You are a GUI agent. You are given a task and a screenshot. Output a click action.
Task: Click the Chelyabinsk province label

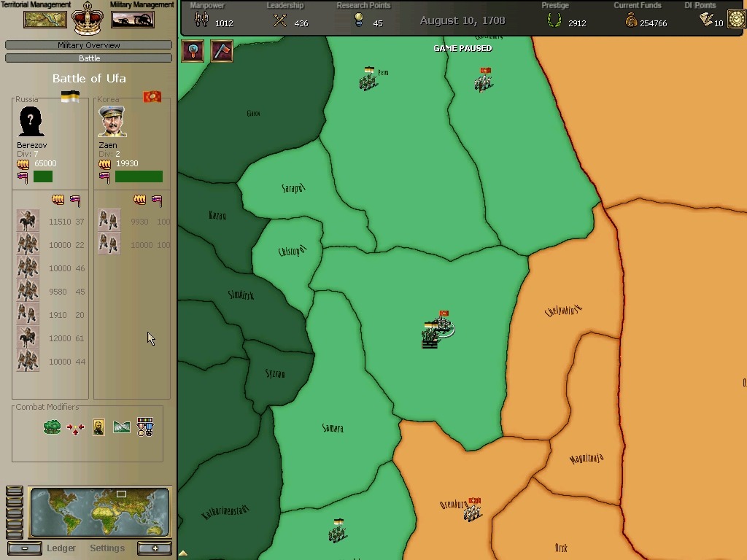point(564,311)
